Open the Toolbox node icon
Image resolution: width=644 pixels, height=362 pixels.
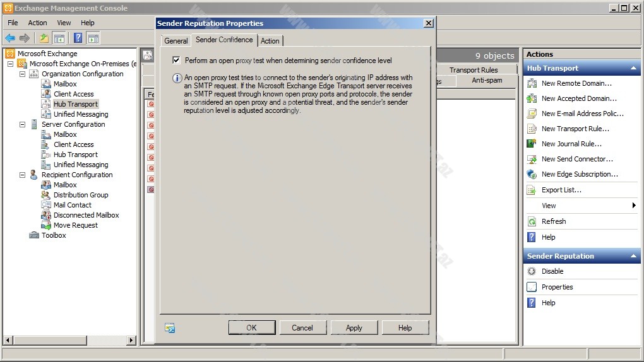34,235
